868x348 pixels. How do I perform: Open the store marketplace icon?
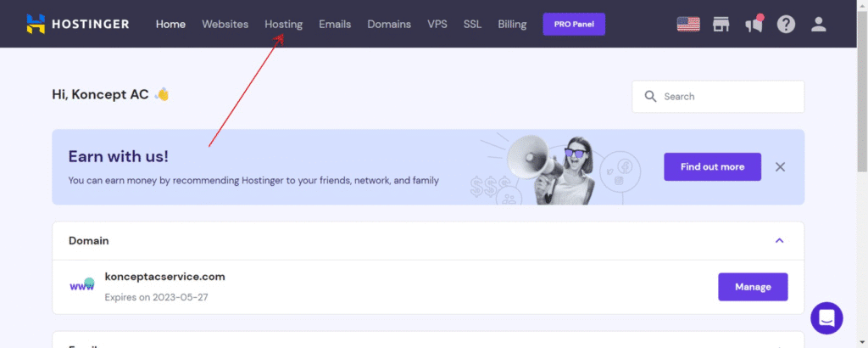tap(721, 25)
